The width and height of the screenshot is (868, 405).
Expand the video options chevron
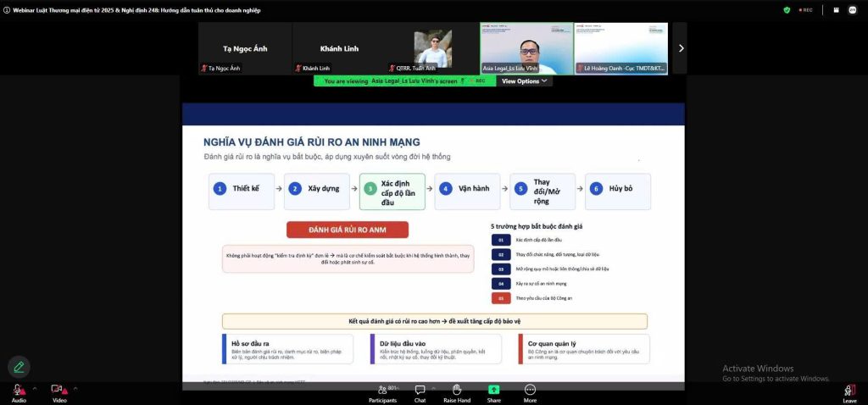pos(75,388)
